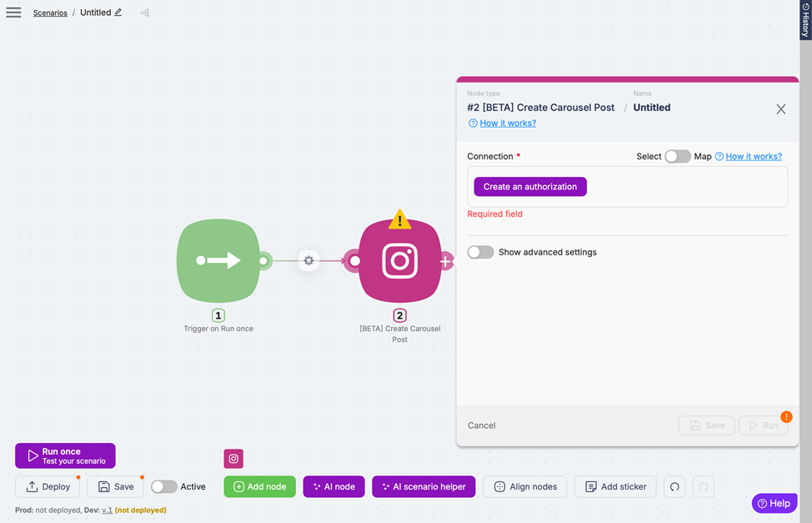Screen dimensions: 812x523
Task: Select the Instagram Create Carousel Post node
Action: click(x=399, y=261)
